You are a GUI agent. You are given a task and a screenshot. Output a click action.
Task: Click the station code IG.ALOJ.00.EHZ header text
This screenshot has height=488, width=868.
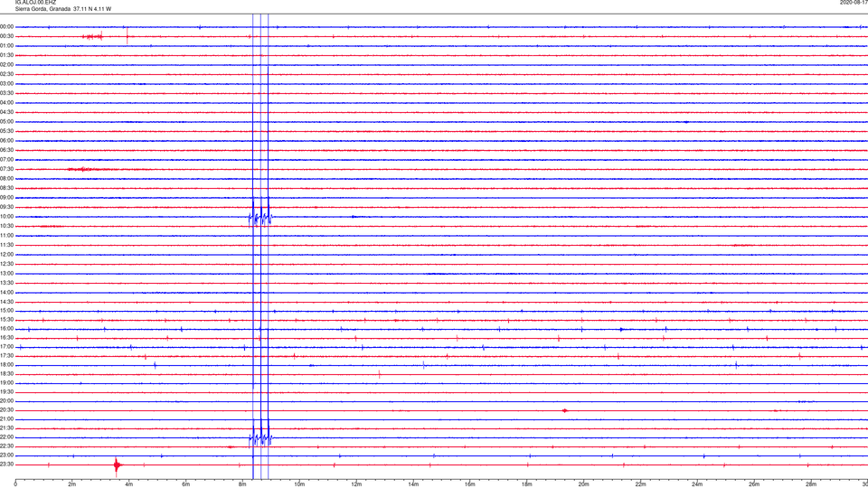tap(35, 3)
